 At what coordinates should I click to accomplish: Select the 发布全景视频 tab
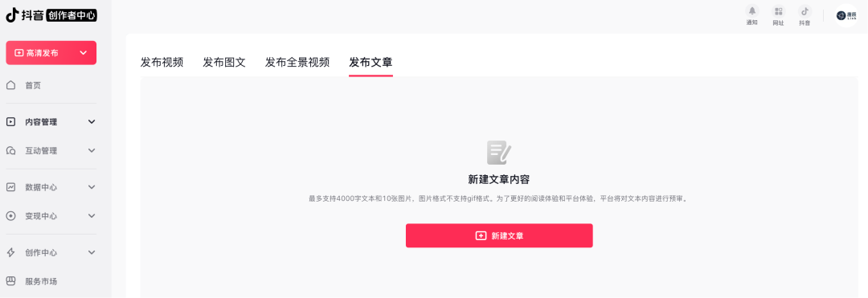(297, 63)
